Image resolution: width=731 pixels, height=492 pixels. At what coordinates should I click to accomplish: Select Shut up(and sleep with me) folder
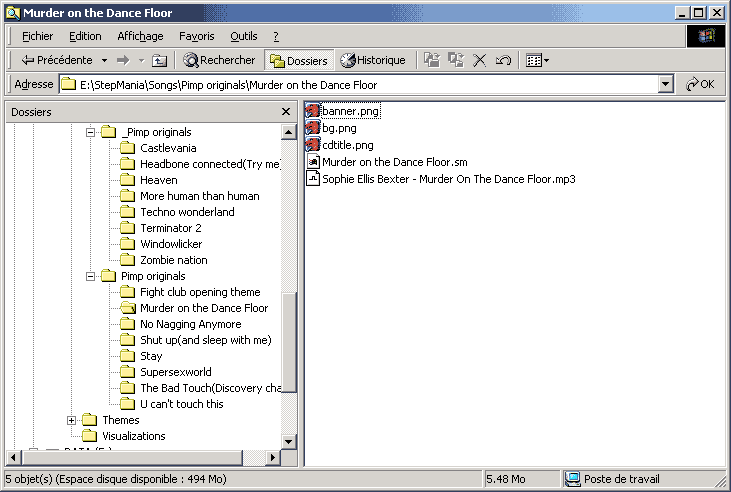(206, 340)
